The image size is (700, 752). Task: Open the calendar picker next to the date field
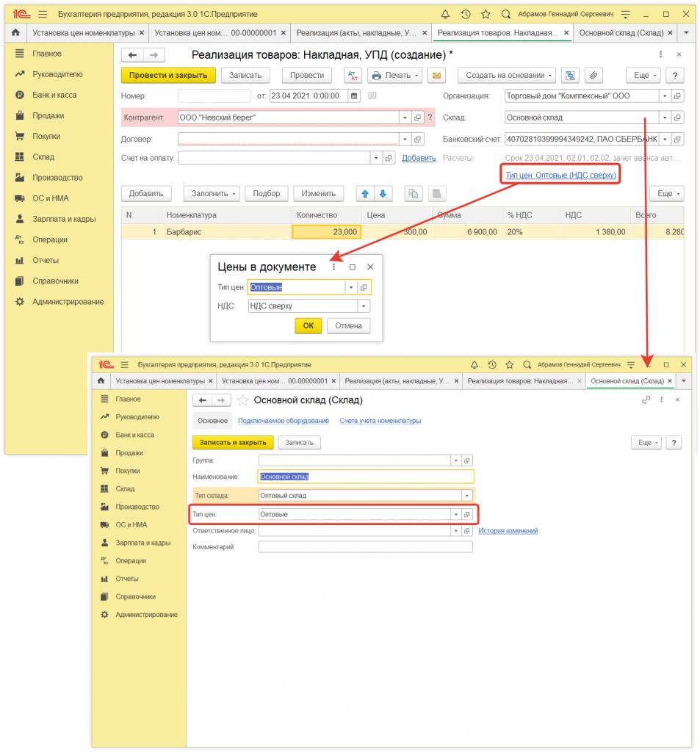tap(355, 96)
